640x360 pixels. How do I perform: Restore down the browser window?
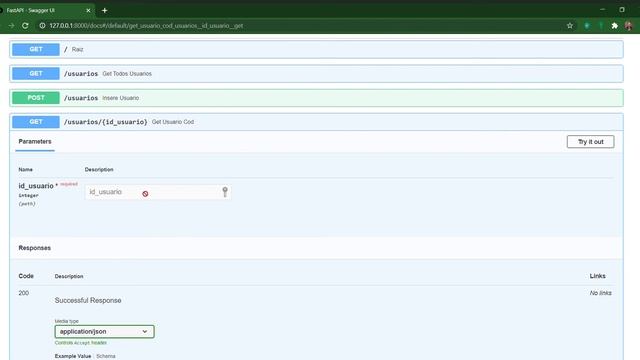(622, 9)
